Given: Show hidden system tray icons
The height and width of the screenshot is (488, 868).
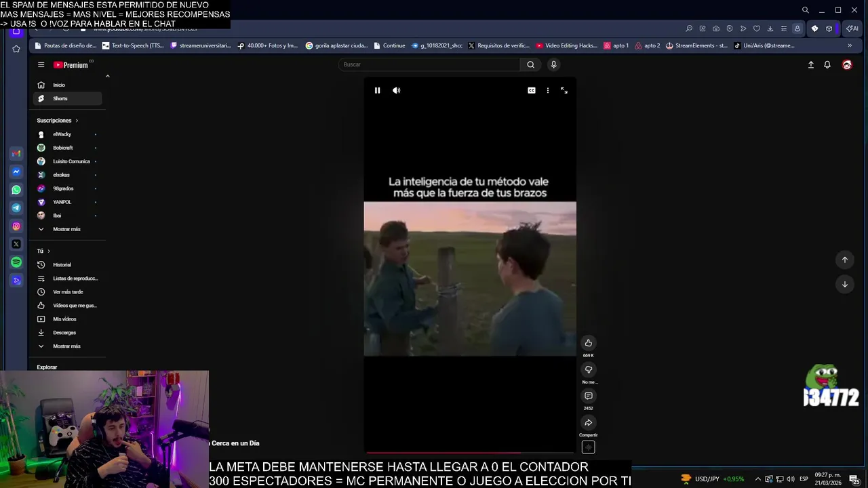Looking at the screenshot, I should click(758, 479).
